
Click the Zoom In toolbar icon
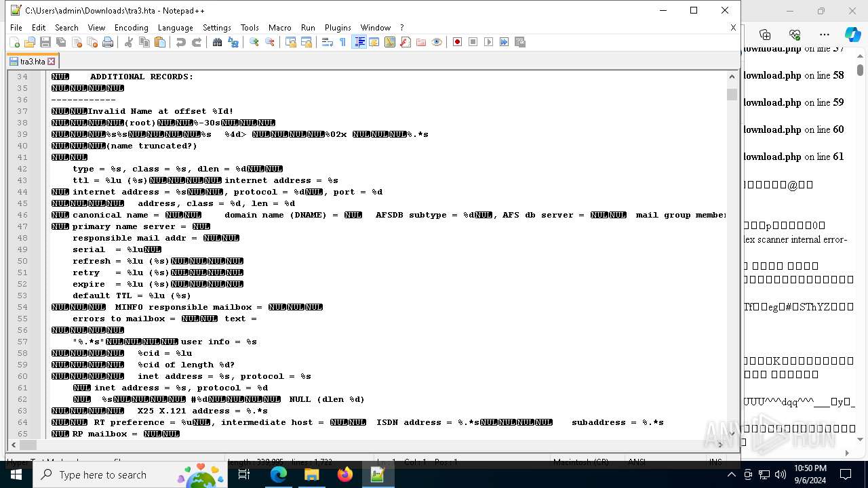pos(254,42)
